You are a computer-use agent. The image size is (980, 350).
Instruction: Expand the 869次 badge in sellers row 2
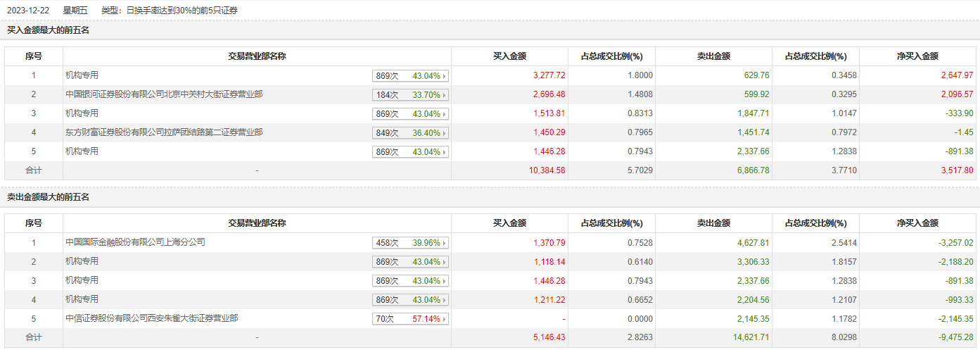pyautogui.click(x=410, y=262)
